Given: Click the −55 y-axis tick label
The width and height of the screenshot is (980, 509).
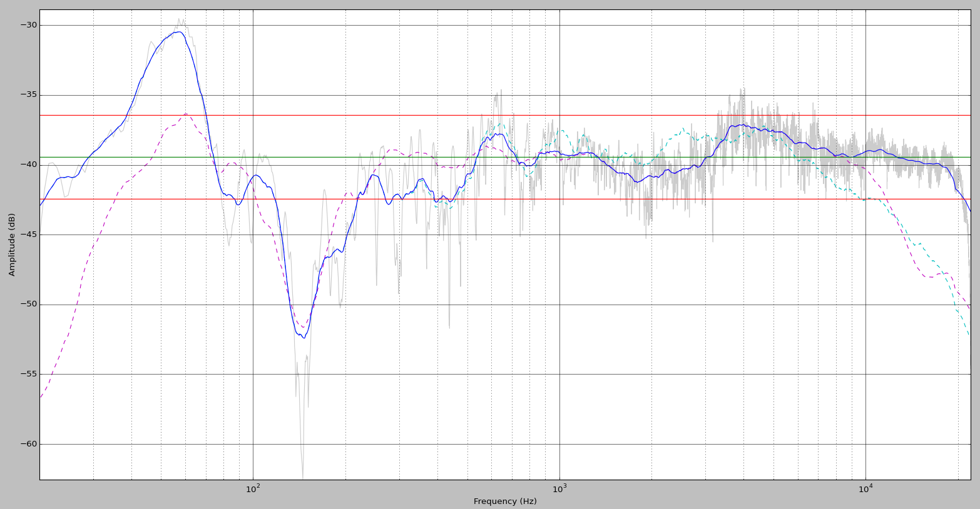Looking at the screenshot, I should 29,375.
